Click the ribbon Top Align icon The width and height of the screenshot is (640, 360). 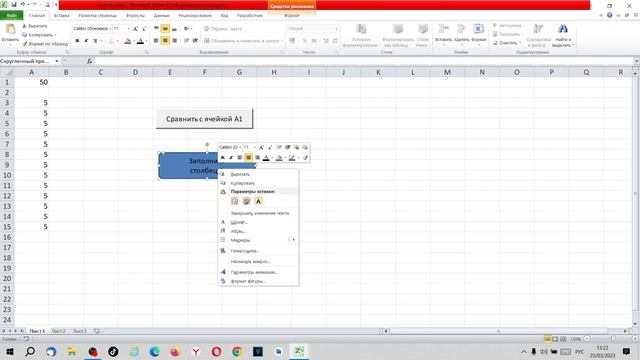[x=156, y=29]
